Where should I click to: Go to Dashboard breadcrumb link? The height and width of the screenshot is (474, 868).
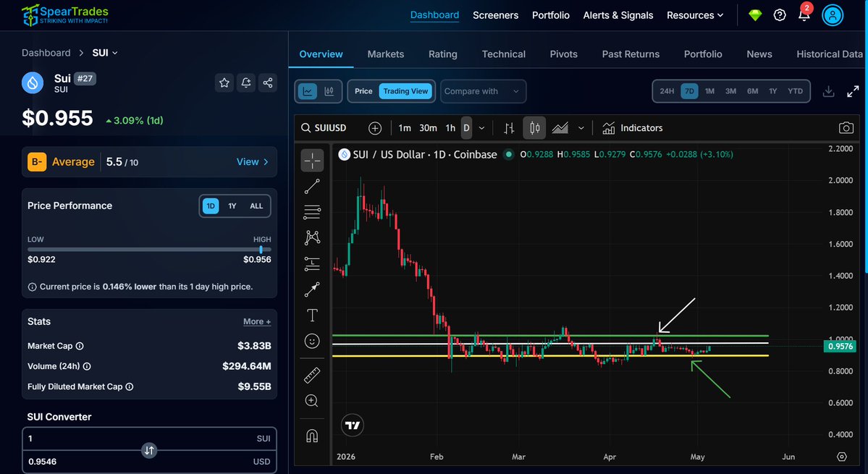(x=46, y=53)
